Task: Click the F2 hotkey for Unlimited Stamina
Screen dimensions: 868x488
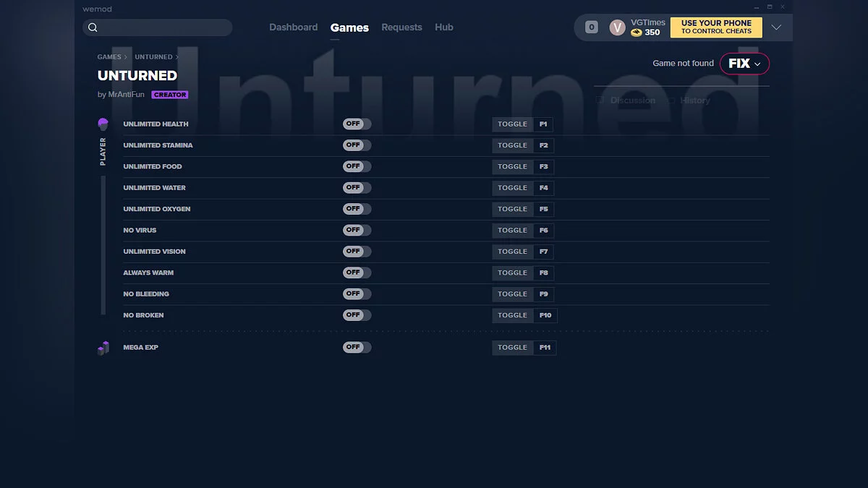Action: click(x=543, y=145)
